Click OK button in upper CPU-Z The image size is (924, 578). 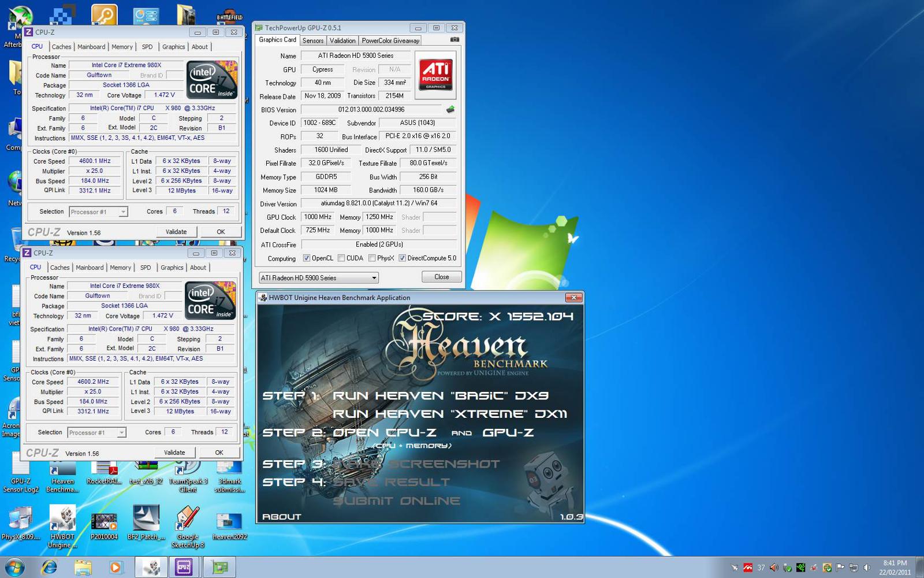[221, 232]
